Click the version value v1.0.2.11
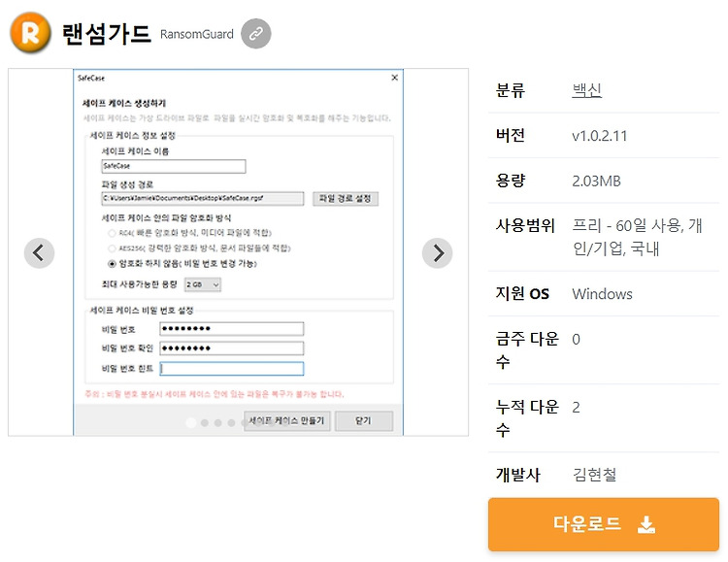Viewport: 728px width, 562px height. pos(600,136)
